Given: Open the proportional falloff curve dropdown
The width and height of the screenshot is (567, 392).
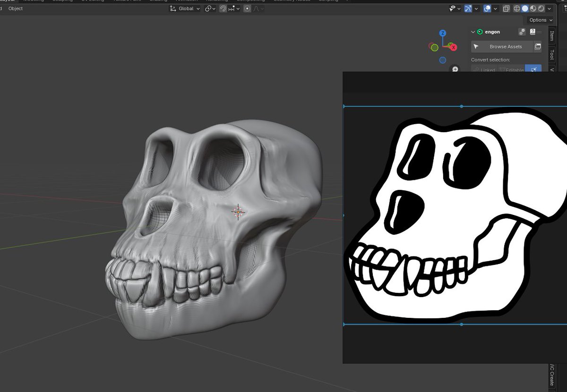Looking at the screenshot, I should tap(259, 9).
